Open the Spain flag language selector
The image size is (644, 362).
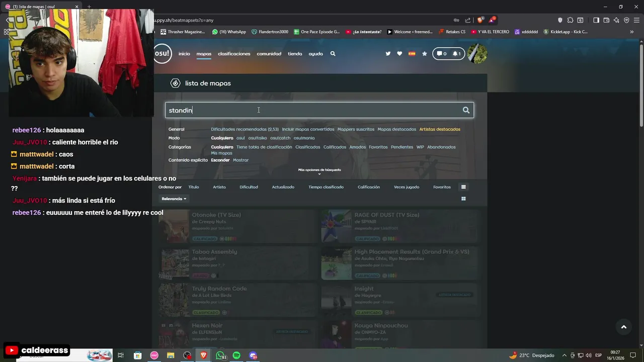point(412,54)
